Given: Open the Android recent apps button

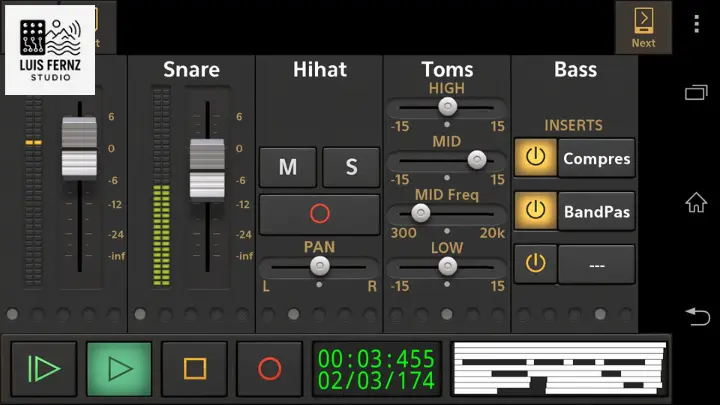Looking at the screenshot, I should 696,93.
